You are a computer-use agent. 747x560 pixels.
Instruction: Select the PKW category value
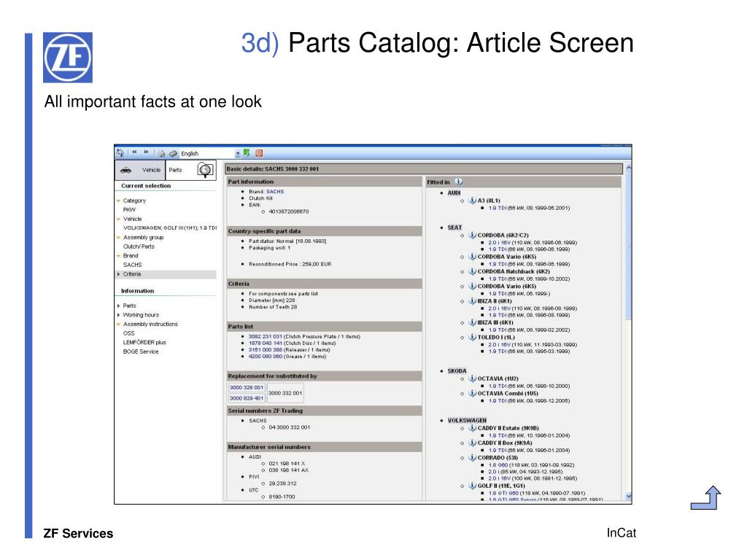pos(129,209)
